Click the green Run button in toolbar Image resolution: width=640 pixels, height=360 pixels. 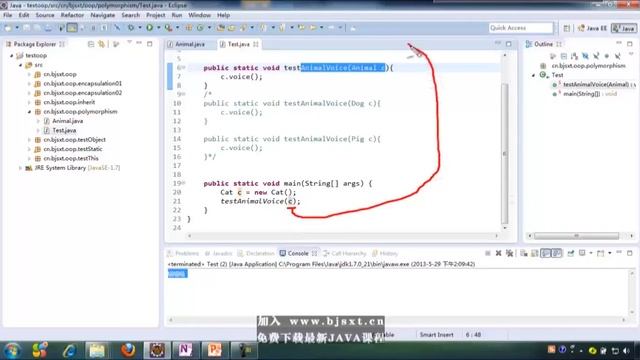[149, 28]
